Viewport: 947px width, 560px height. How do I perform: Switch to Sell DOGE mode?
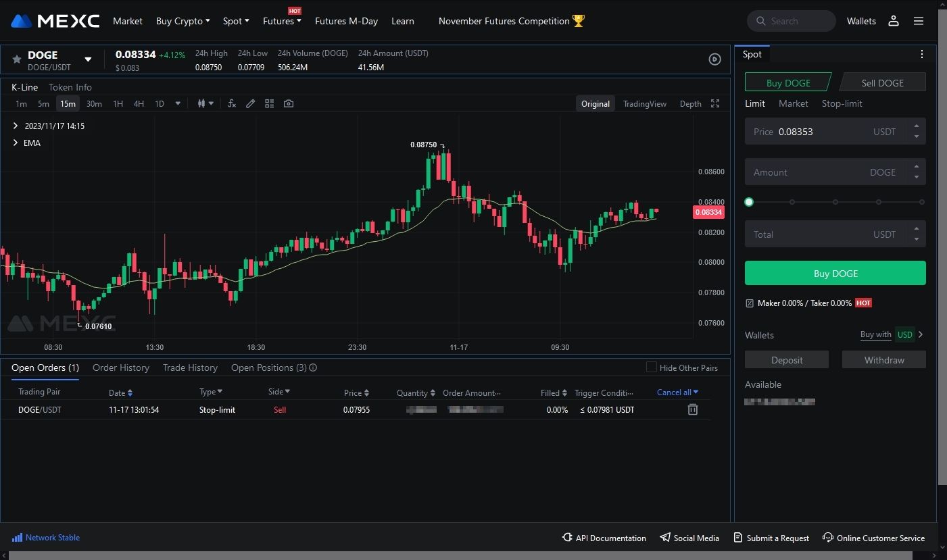[882, 82]
